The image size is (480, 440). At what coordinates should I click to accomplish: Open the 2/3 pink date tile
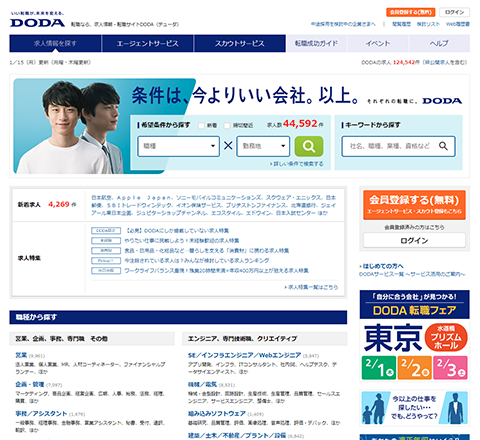click(x=450, y=368)
